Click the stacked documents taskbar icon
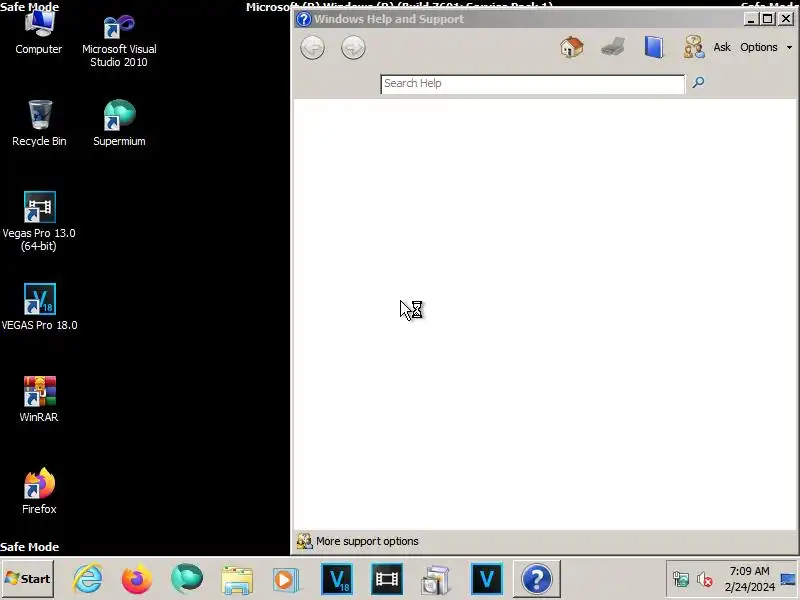800x600 pixels. coord(436,580)
